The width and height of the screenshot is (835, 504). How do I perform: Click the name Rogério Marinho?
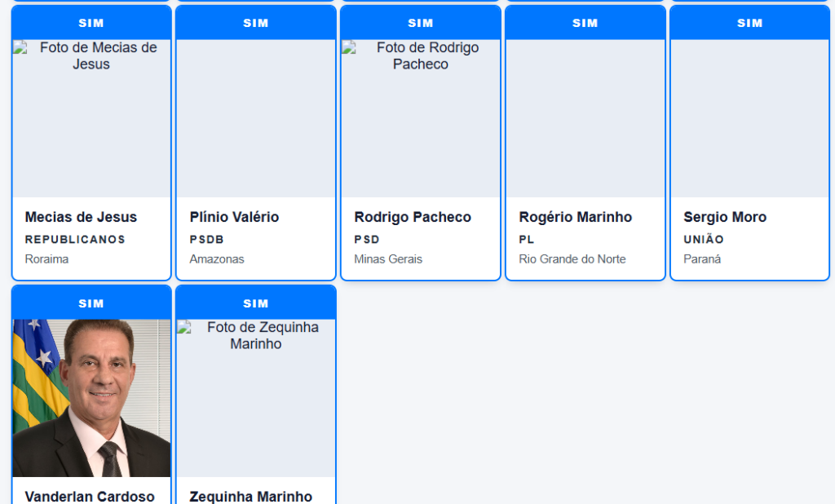click(575, 217)
